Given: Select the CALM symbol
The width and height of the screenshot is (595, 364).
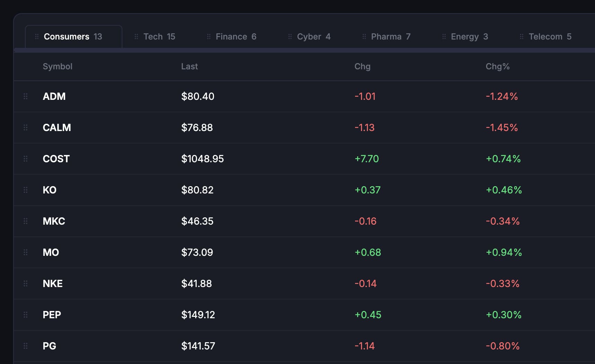Looking at the screenshot, I should 57,128.
